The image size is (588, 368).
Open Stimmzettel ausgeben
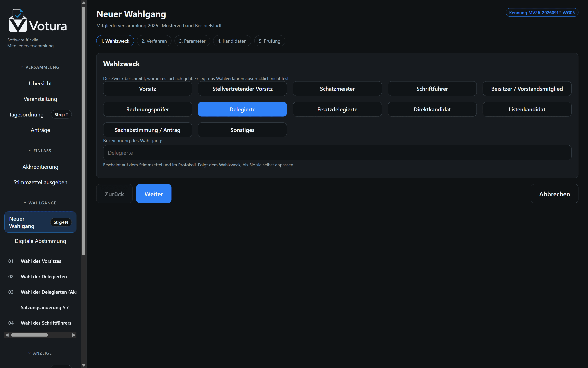[40, 182]
